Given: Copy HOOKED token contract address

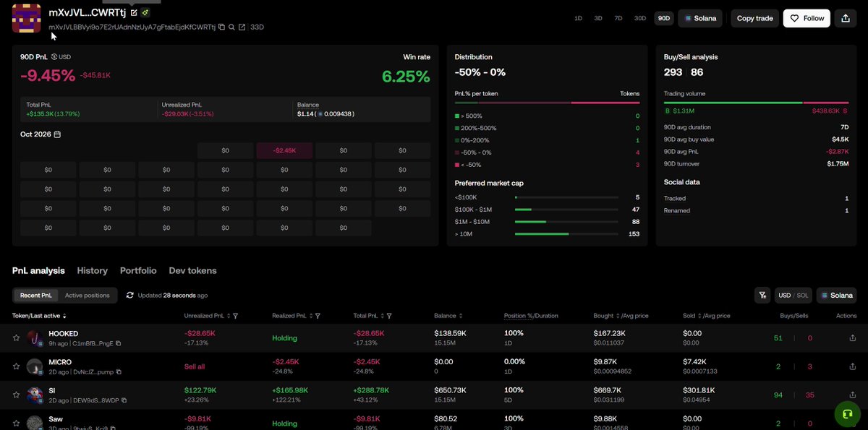Looking at the screenshot, I should (x=119, y=343).
